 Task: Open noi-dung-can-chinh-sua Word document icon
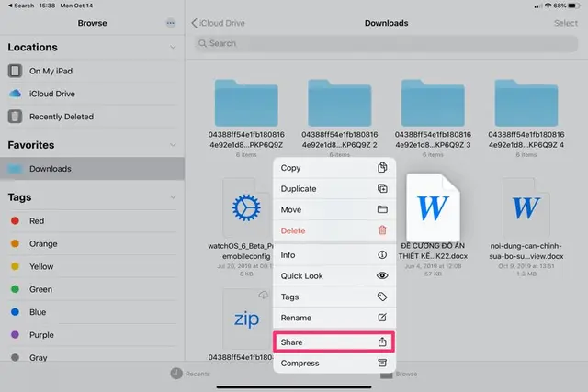(x=526, y=207)
